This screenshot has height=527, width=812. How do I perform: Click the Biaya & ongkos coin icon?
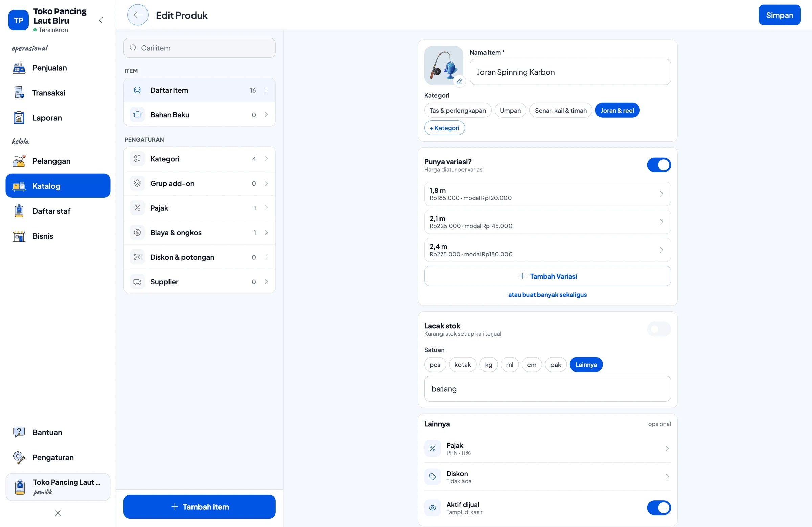[137, 233]
